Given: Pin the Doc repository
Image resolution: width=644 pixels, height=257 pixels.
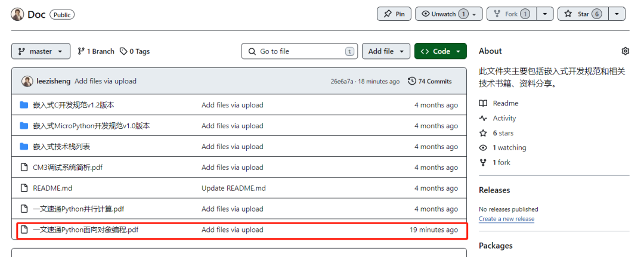Looking at the screenshot, I should click(x=394, y=14).
